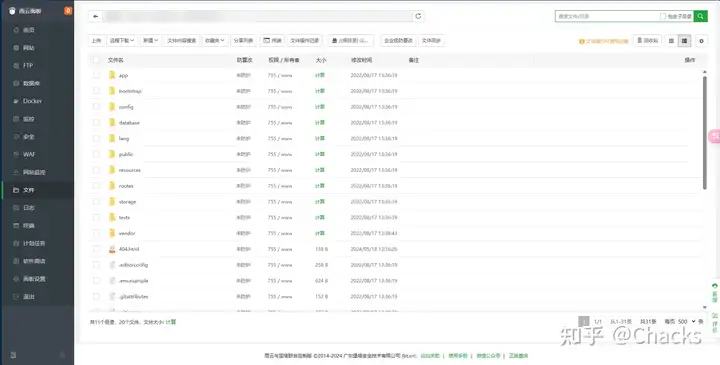
Task: Enable the 包含子目录 search checkbox
Action: point(663,16)
